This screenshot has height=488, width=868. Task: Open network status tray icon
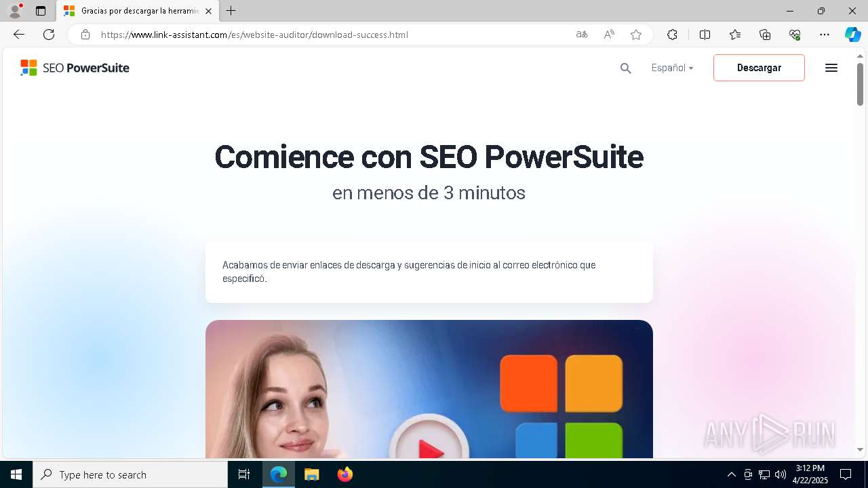coord(764,474)
